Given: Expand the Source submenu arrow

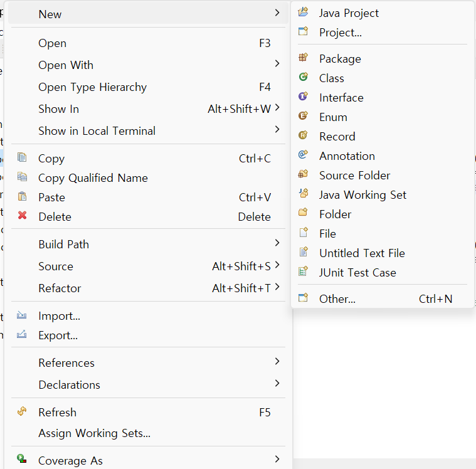Looking at the screenshot, I should click(x=277, y=265).
